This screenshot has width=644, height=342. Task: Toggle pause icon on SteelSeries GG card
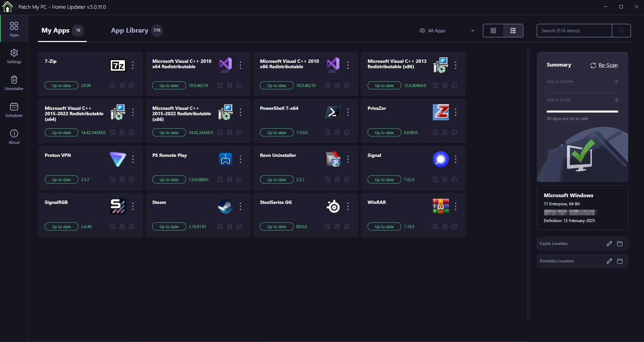point(337,227)
